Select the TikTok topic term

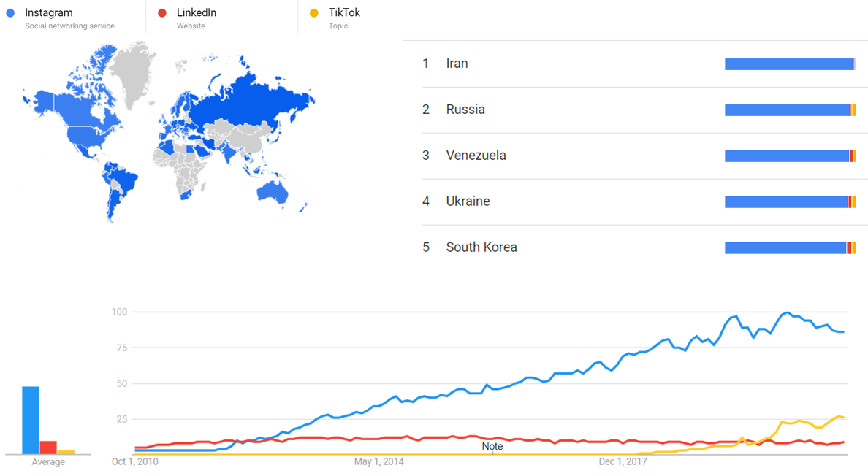[x=344, y=12]
